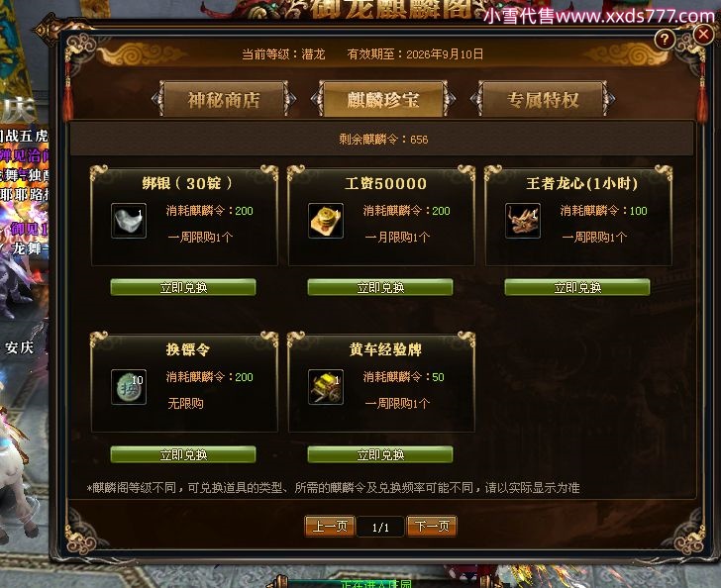The height and width of the screenshot is (588, 721).
Task: Click the 1/1 page indicator field
Action: pyautogui.click(x=380, y=527)
